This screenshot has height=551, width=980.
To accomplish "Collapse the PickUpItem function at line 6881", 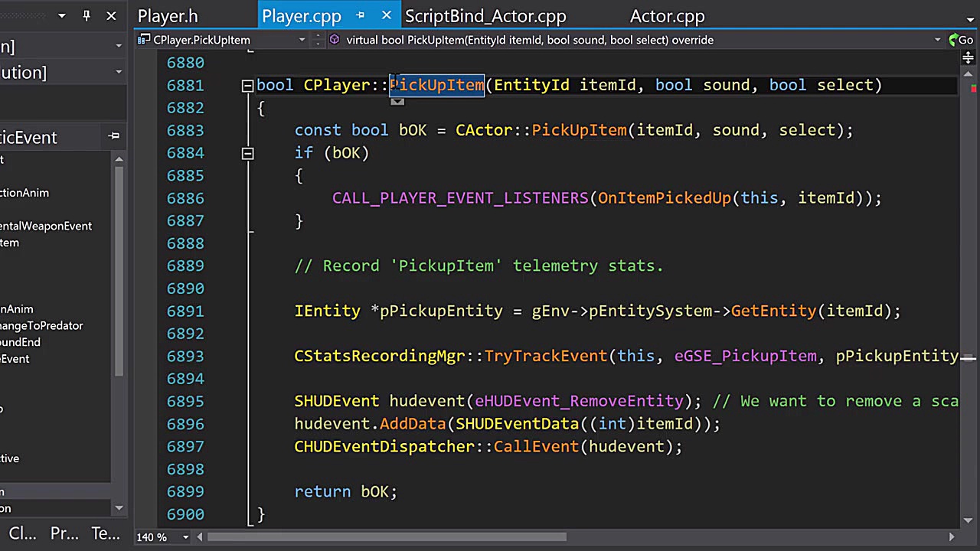I will 247,86.
